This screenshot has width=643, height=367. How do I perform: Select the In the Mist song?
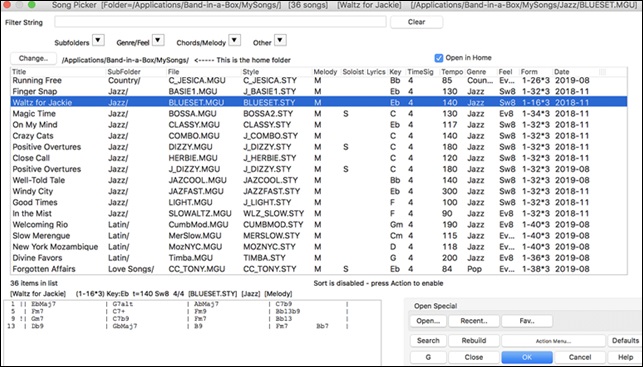coord(319,213)
